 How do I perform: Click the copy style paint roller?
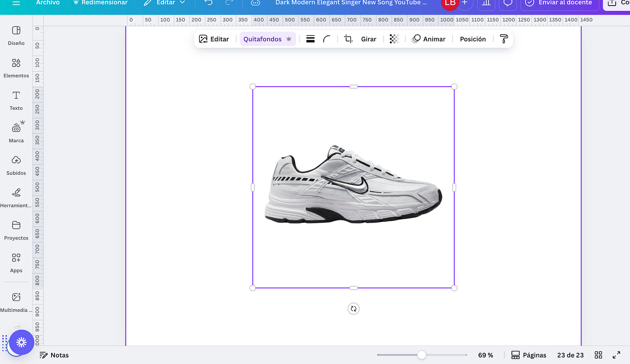click(x=504, y=39)
